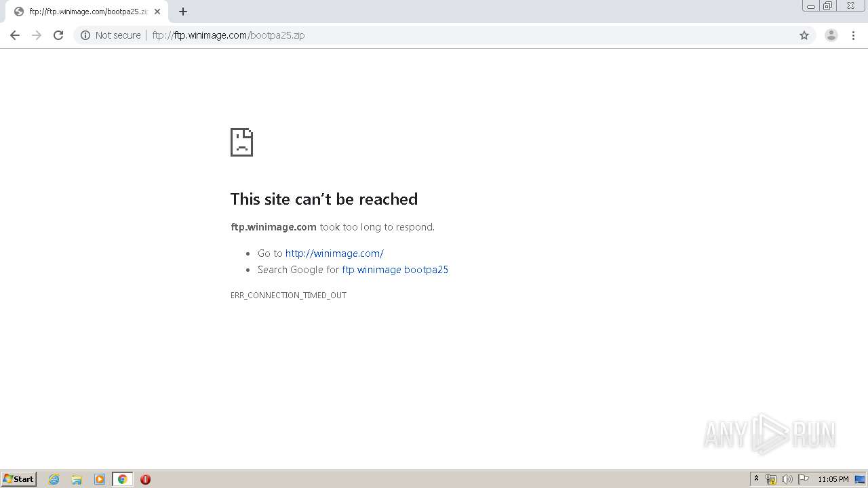
Task: Close the ftp.winimage.com tab
Action: [x=157, y=12]
